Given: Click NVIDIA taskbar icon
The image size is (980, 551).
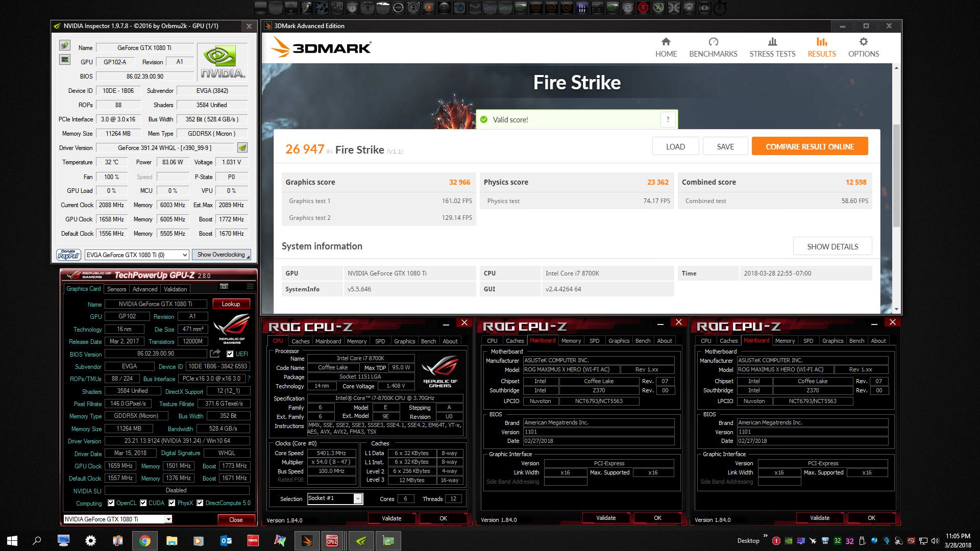Looking at the screenshot, I should [x=361, y=540].
